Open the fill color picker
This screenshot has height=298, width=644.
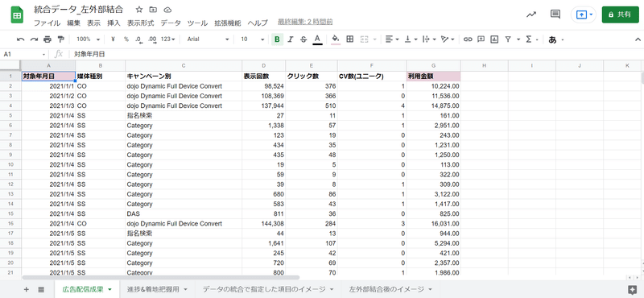coord(336,39)
